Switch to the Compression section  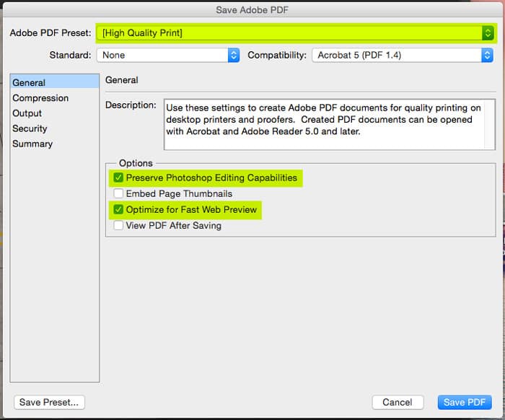(40, 98)
